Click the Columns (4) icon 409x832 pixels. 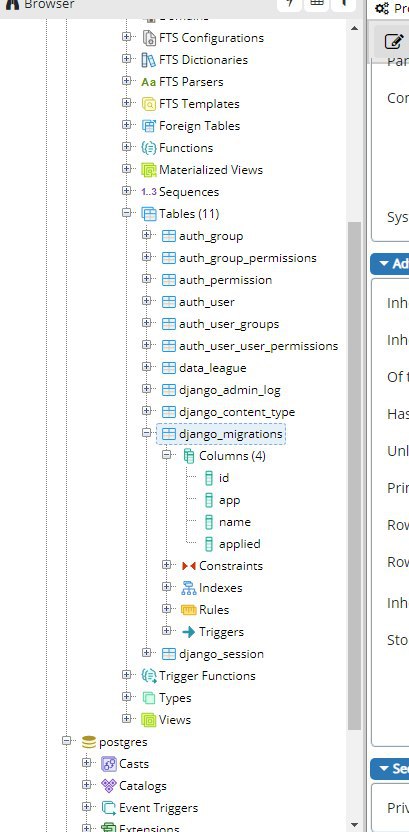[x=189, y=456]
